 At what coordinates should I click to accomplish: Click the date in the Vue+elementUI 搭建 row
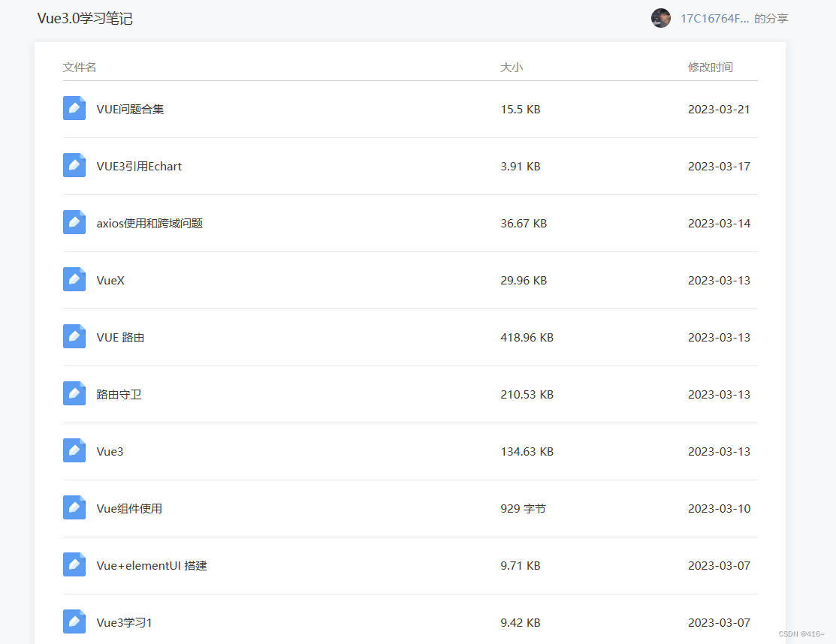click(719, 565)
